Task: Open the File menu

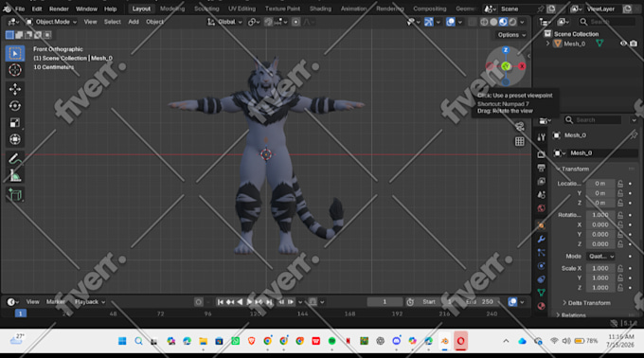Action: pyautogui.click(x=20, y=9)
